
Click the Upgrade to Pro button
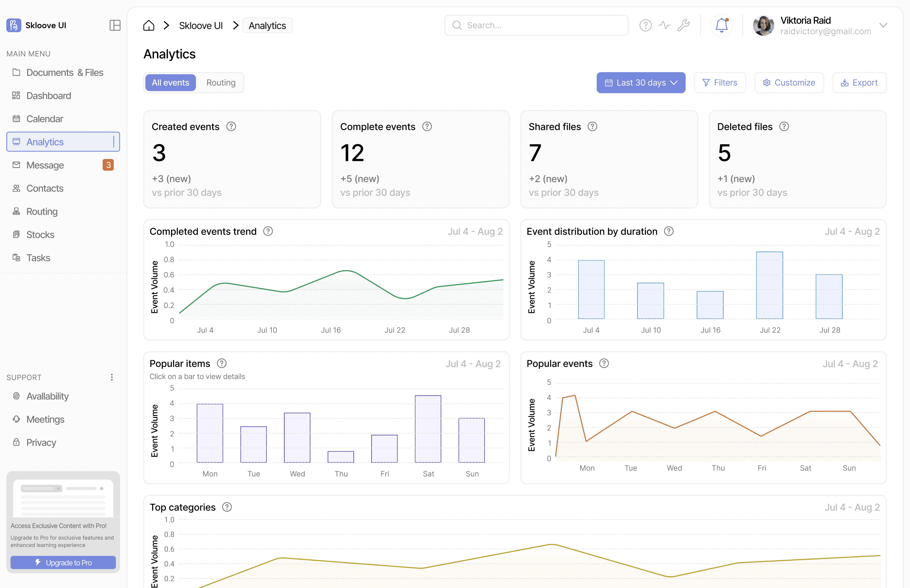click(x=63, y=562)
